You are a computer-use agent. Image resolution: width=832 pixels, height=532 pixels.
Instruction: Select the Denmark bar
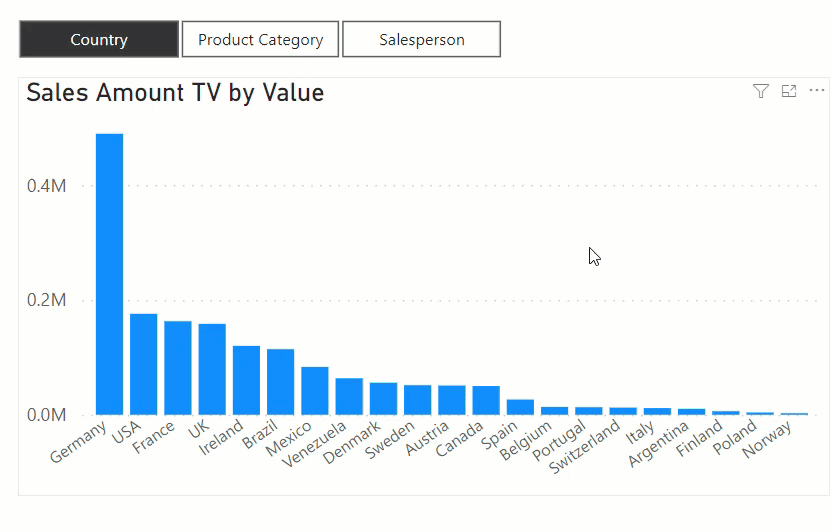click(x=383, y=399)
